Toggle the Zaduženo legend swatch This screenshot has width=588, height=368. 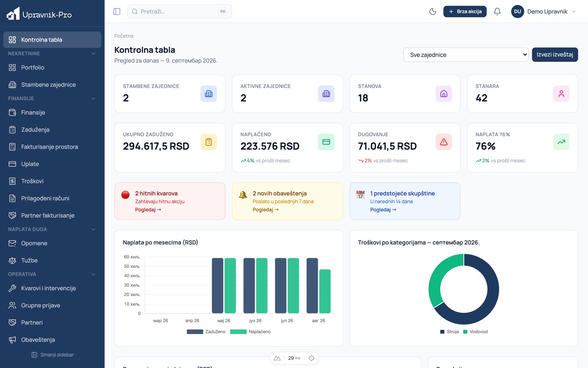click(x=195, y=332)
